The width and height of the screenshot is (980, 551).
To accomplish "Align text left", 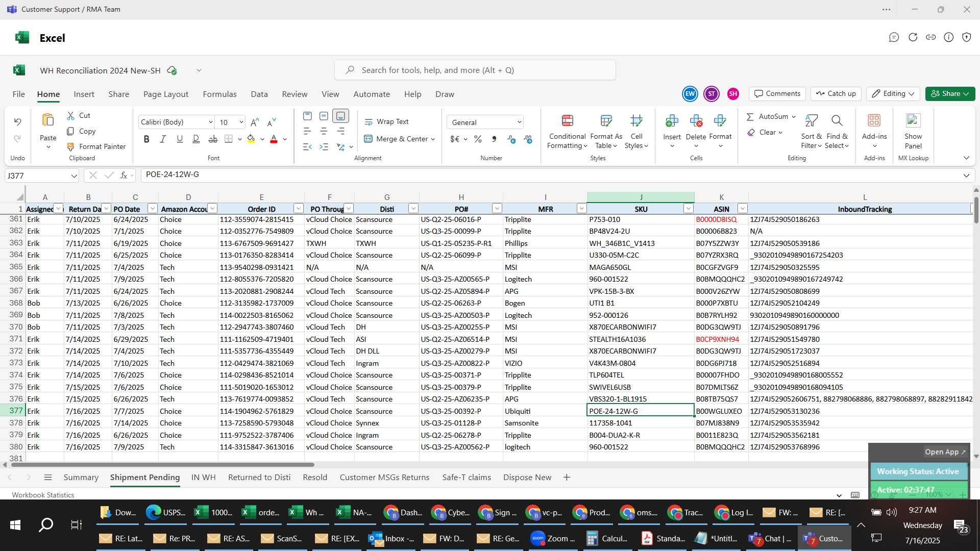I will coord(307,132).
